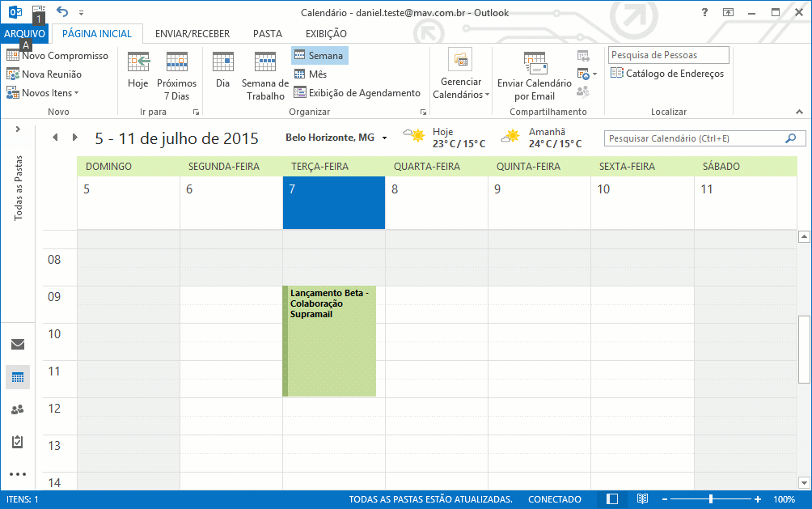Switch to reading view in status bar
The width and height of the screenshot is (812, 509).
tap(643, 499)
